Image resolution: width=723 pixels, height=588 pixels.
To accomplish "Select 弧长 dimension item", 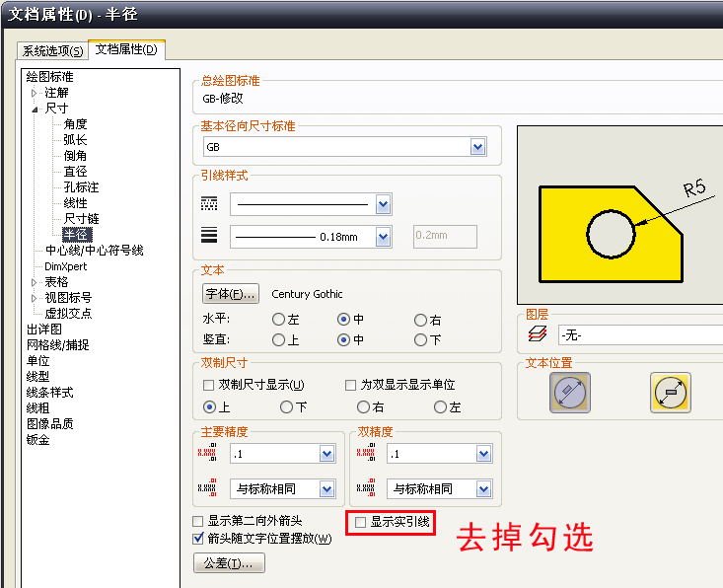I will (75, 140).
